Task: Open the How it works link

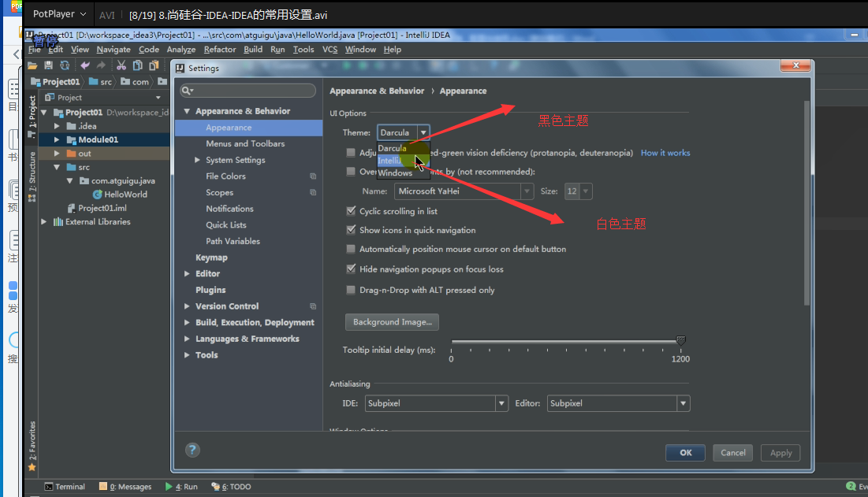Action: tap(665, 153)
